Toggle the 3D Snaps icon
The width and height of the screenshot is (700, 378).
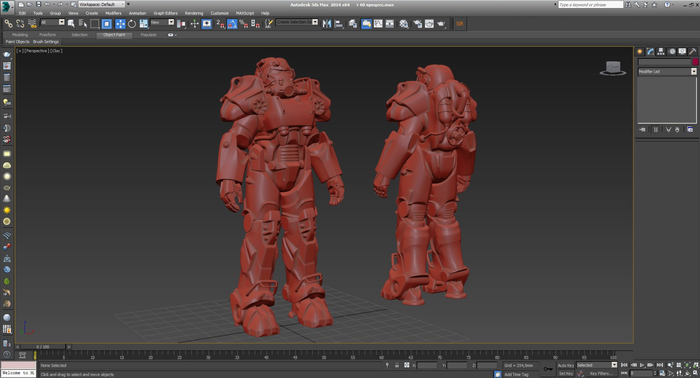coord(221,23)
